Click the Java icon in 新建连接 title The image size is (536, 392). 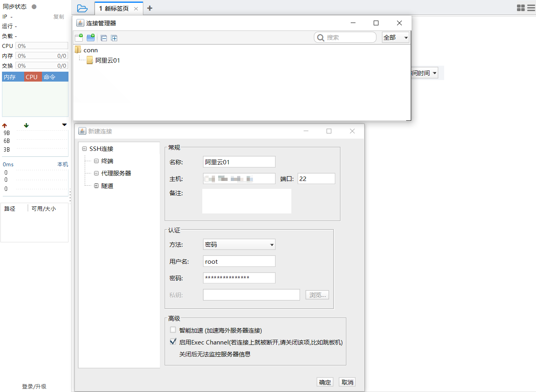82,131
